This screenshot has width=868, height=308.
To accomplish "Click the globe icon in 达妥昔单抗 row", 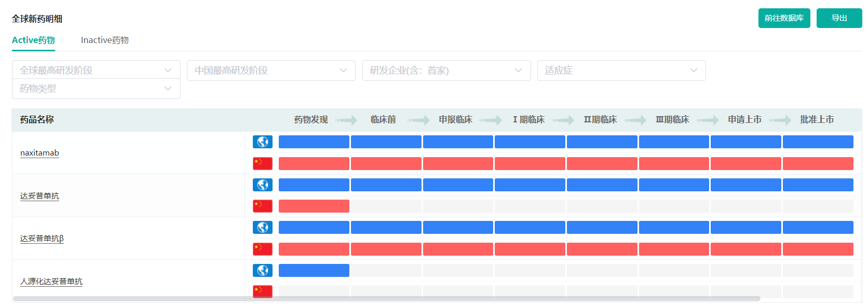I will pyautogui.click(x=263, y=185).
